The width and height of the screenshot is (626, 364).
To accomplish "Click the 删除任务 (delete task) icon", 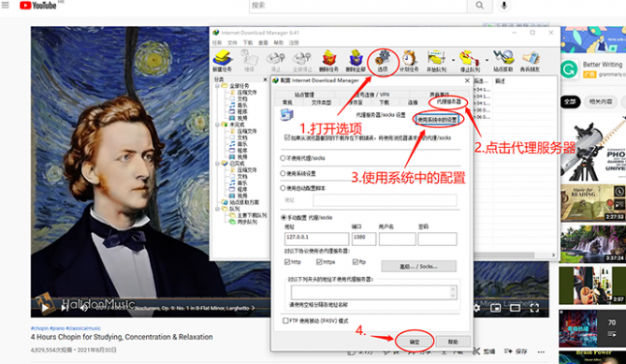I will [329, 58].
